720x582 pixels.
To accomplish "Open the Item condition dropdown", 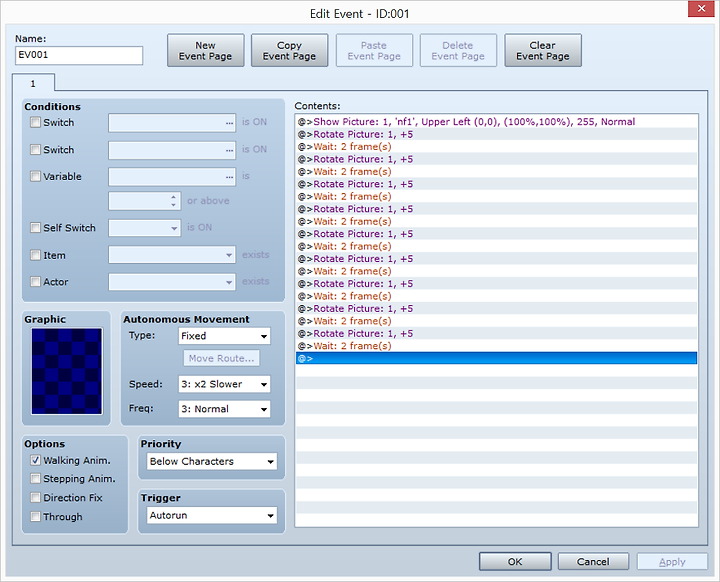I will coord(172,254).
